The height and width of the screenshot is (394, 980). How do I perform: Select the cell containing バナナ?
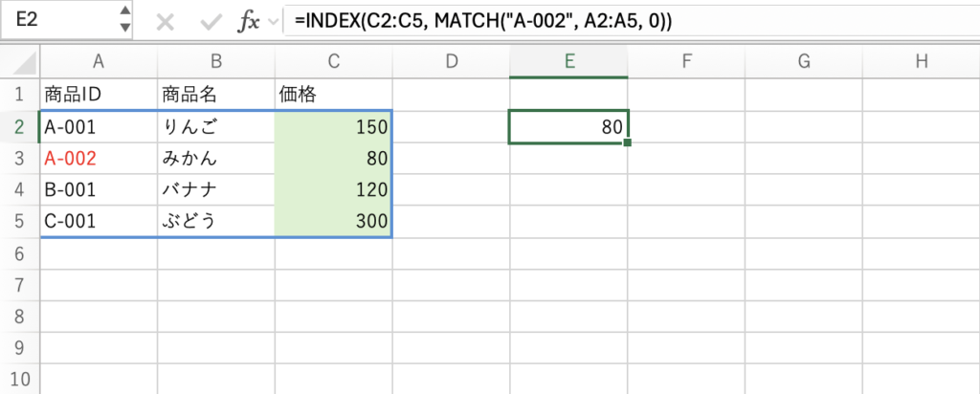[216, 189]
